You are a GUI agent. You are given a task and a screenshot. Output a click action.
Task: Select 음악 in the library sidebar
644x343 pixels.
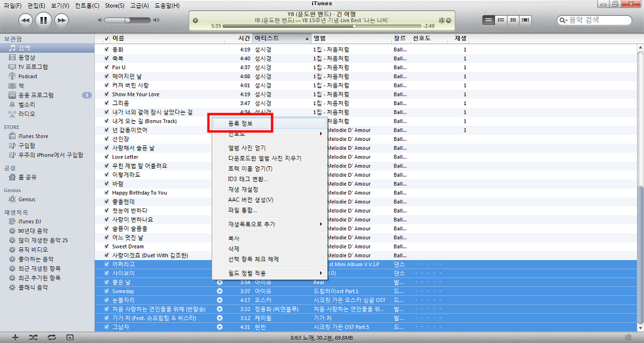(x=47, y=48)
